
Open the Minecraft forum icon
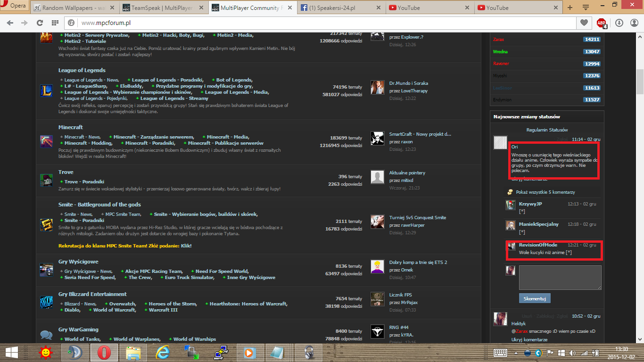(46, 140)
